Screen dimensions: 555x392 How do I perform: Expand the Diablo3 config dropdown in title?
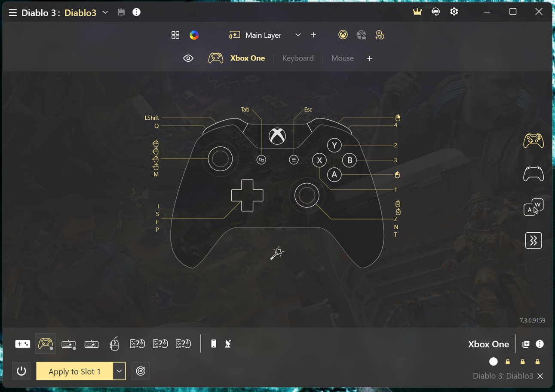coord(105,12)
